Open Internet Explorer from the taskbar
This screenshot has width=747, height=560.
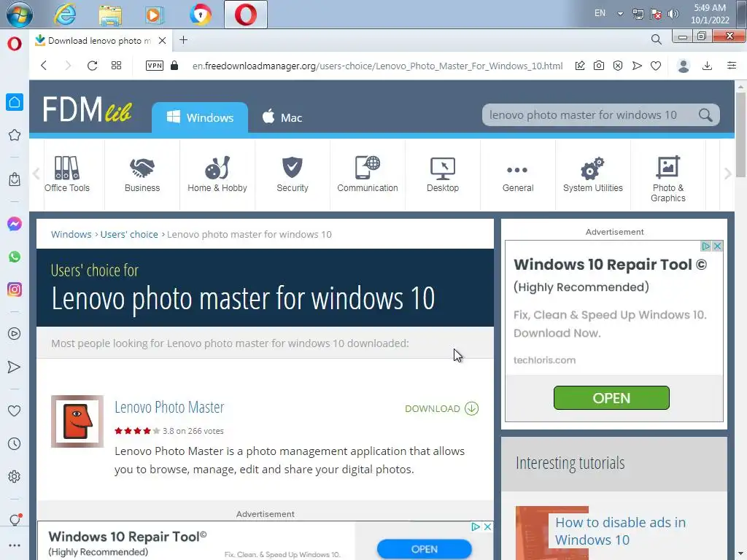coord(65,15)
